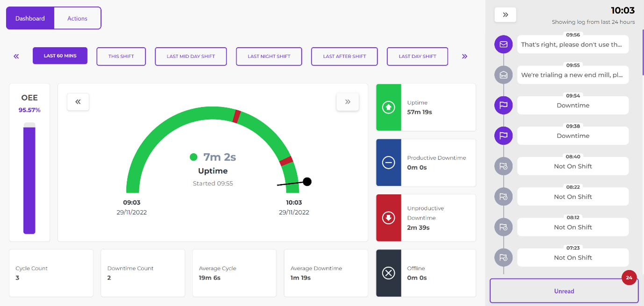644x306 pixels.
Task: Open the Dashboard tab
Action: pos(30,18)
